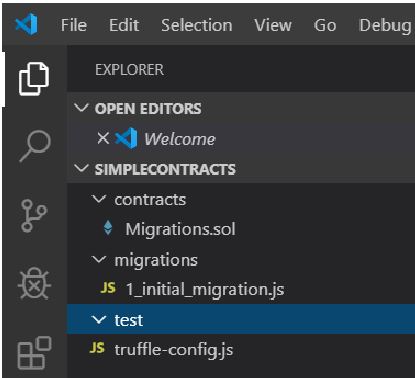
Task: Open the Explorer view in activity bar
Action: pos(34,79)
